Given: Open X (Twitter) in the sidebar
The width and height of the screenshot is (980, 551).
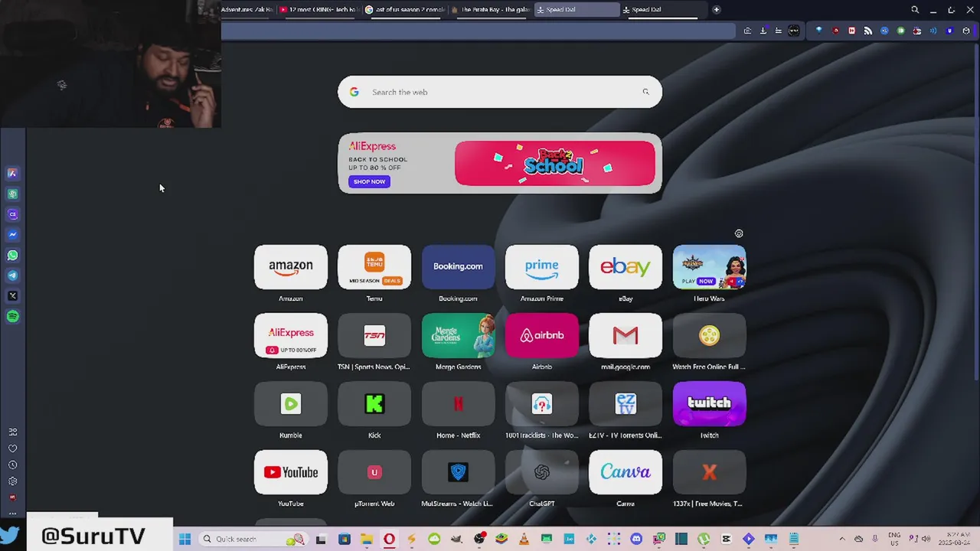Looking at the screenshot, I should 12,296.
